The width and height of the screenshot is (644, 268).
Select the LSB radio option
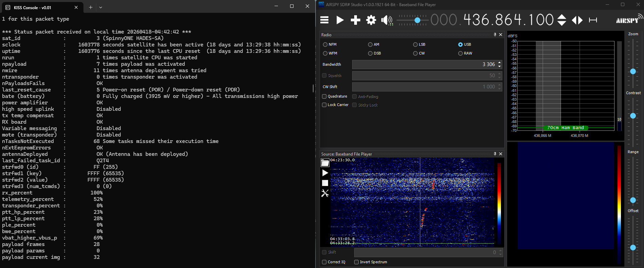415,44
